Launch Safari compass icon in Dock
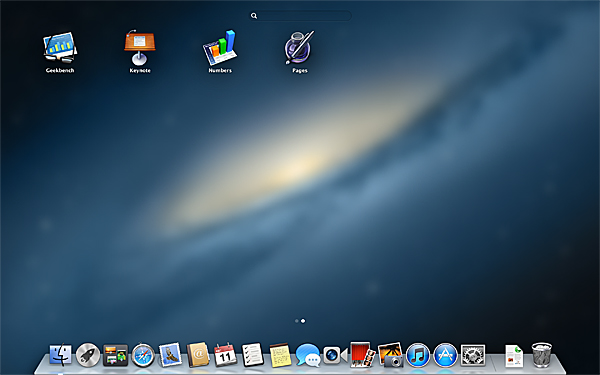 (x=143, y=355)
